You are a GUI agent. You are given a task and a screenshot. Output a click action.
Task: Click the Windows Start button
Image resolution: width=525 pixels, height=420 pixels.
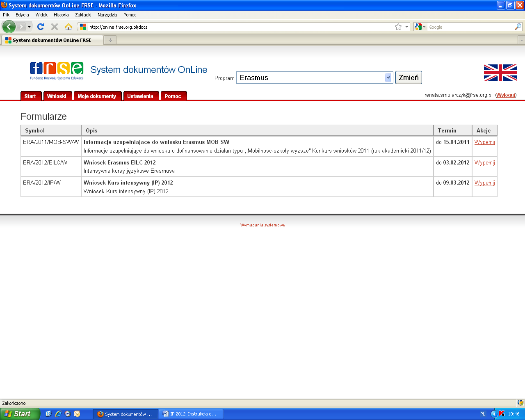pos(20,414)
